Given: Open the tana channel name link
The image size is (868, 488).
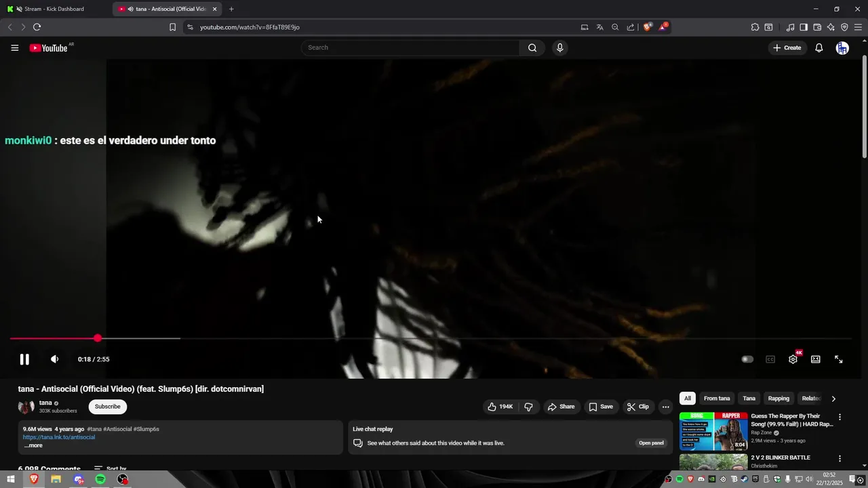Looking at the screenshot, I should click(x=45, y=403).
